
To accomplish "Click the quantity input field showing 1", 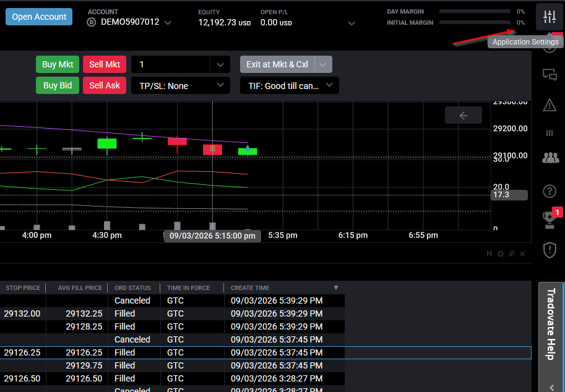I will point(171,64).
